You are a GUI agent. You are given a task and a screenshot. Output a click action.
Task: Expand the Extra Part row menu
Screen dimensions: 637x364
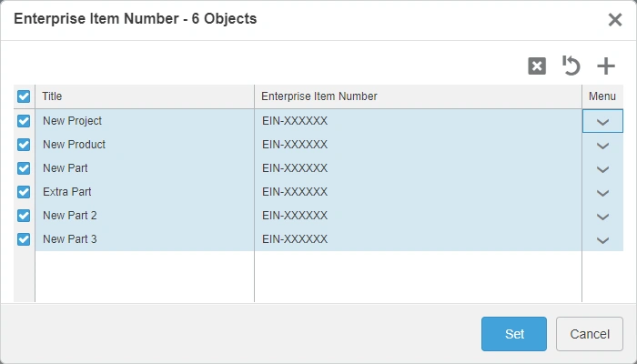[x=602, y=192]
